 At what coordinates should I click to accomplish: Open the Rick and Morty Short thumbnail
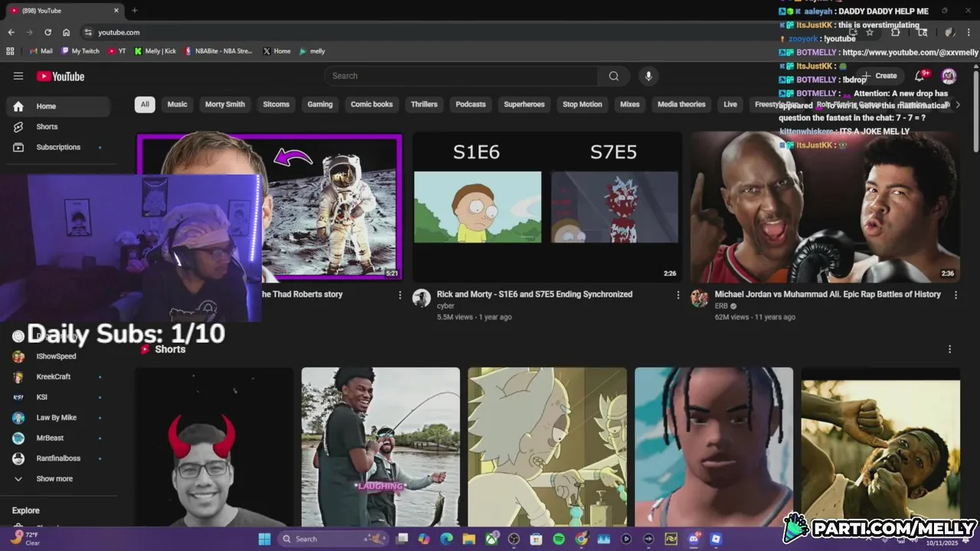547,447
